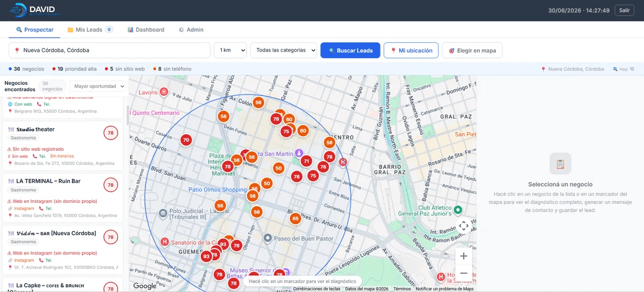
Task: Click the 5 sin sitio web stat
Action: [x=125, y=69]
